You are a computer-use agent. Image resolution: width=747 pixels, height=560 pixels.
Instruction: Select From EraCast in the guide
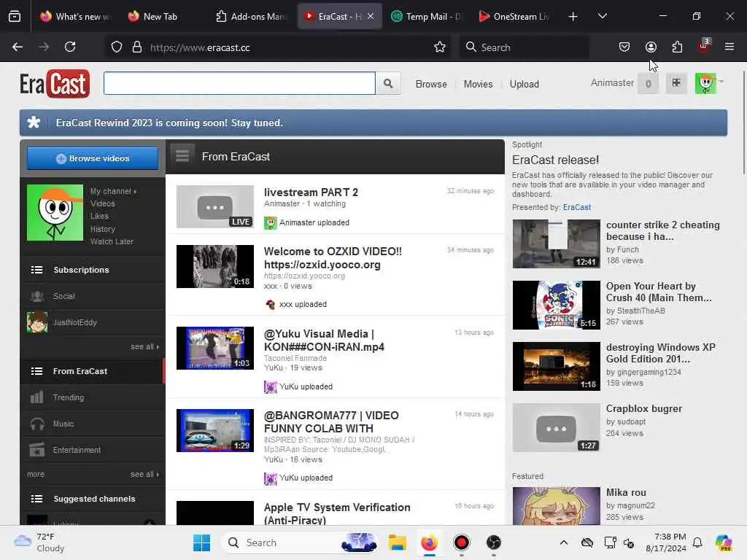[x=93, y=371]
